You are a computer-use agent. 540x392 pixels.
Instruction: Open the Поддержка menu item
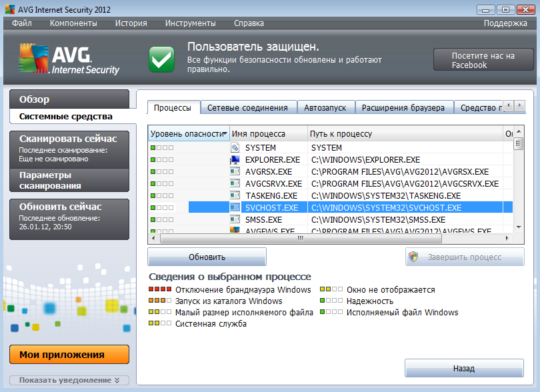(x=505, y=23)
